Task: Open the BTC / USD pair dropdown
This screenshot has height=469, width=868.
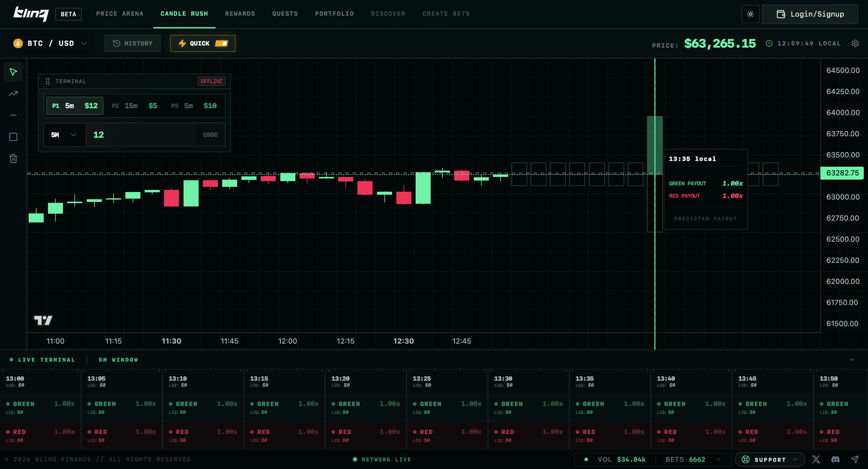Action: coord(51,43)
